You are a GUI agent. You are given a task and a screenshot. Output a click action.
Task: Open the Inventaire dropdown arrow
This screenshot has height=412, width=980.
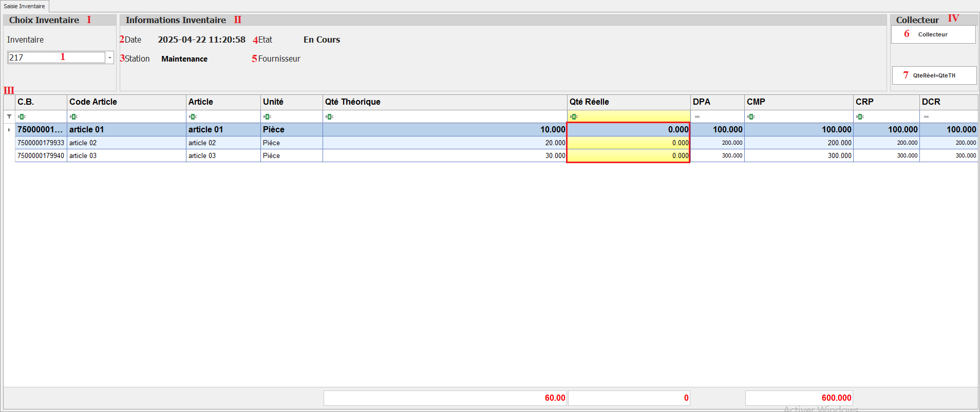point(109,57)
